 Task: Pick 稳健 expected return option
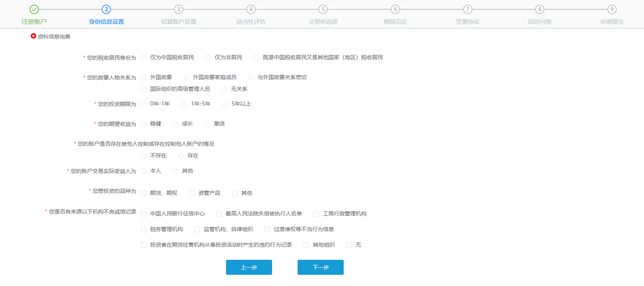click(x=144, y=124)
